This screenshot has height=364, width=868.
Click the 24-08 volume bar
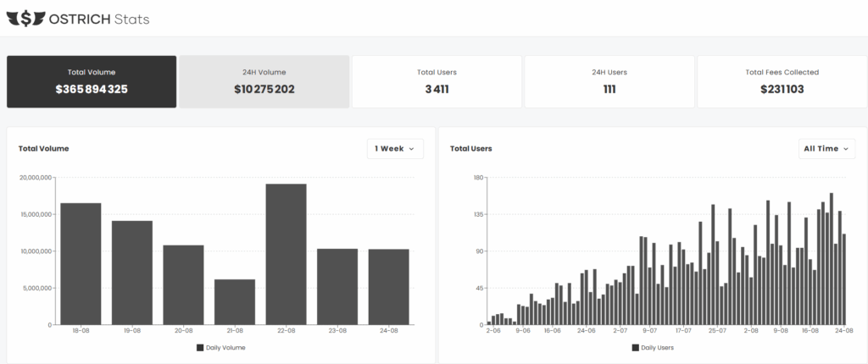[x=388, y=286]
